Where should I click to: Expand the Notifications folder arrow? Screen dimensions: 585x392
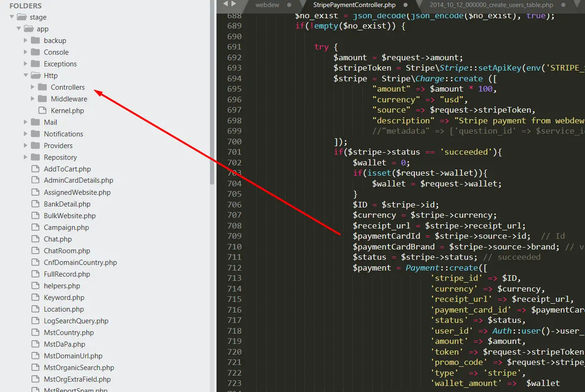[26, 134]
